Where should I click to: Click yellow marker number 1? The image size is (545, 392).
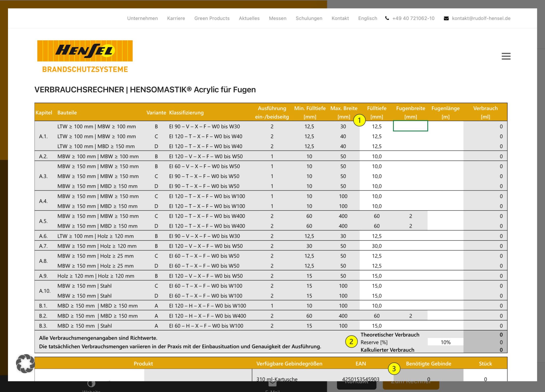(359, 120)
